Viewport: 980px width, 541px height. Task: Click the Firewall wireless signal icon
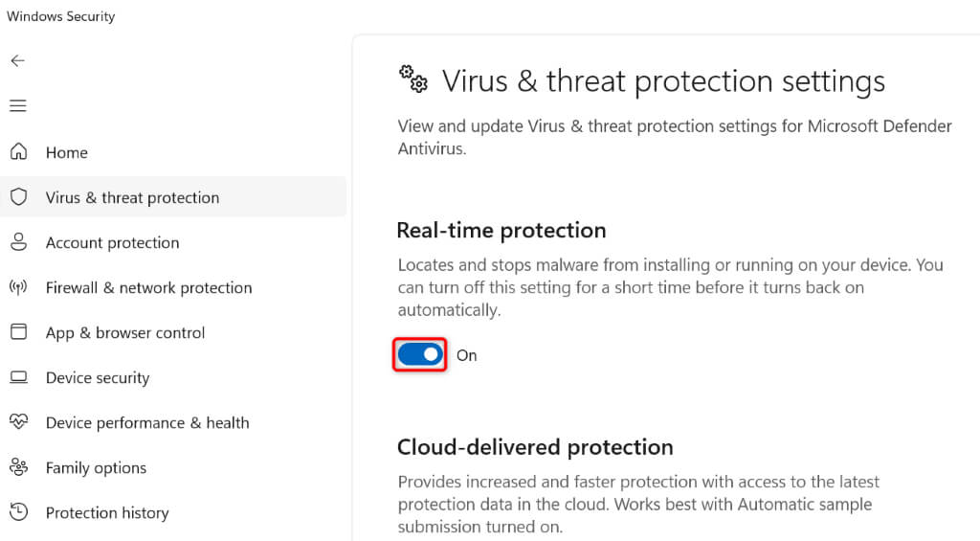point(18,287)
